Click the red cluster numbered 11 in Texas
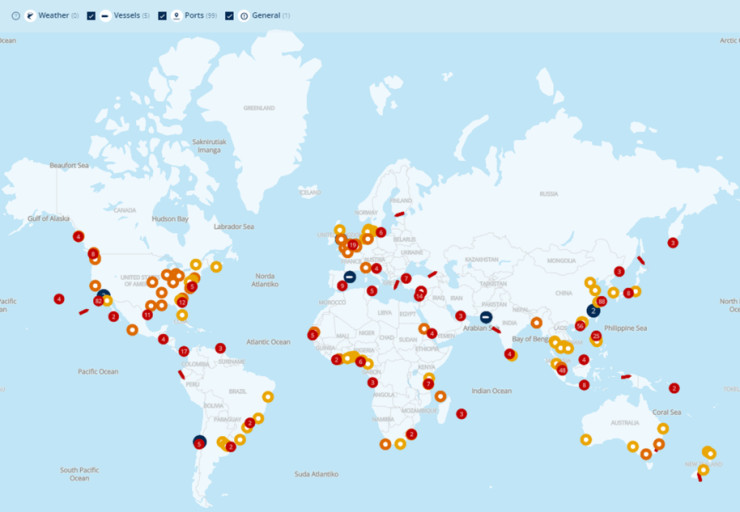Screen dimensions: 740x512 147,315
